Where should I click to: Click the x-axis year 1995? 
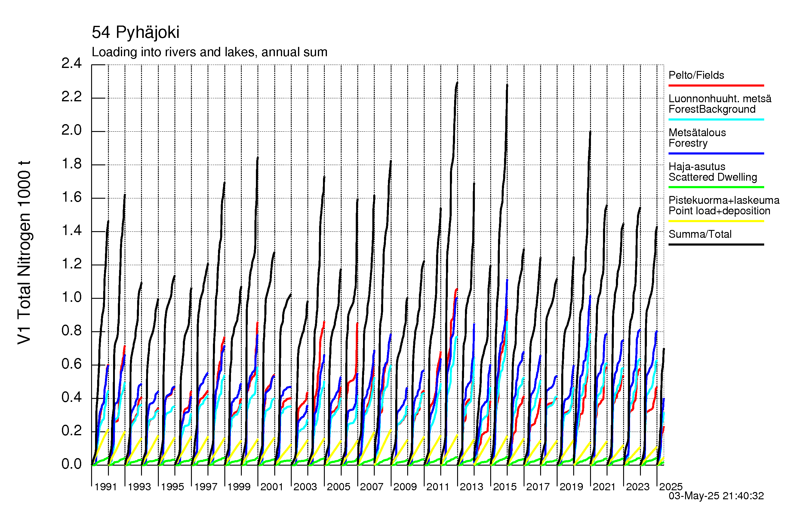click(x=172, y=487)
